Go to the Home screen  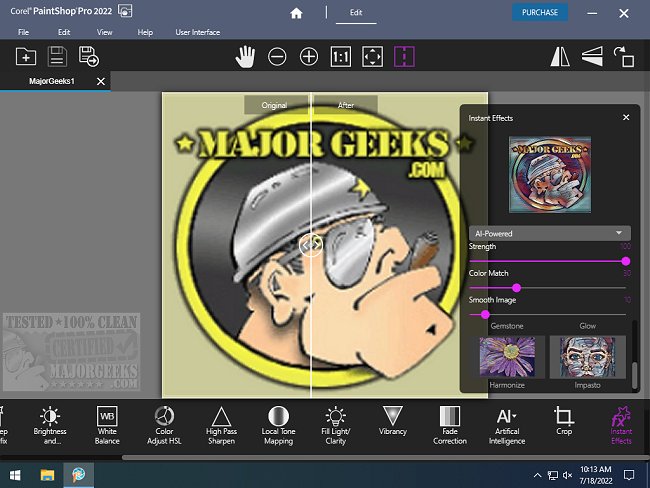click(x=296, y=13)
